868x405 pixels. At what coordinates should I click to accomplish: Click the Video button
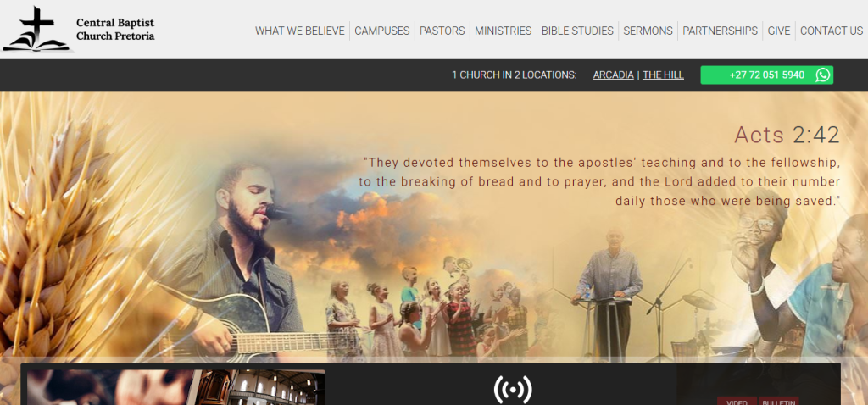coord(737,401)
